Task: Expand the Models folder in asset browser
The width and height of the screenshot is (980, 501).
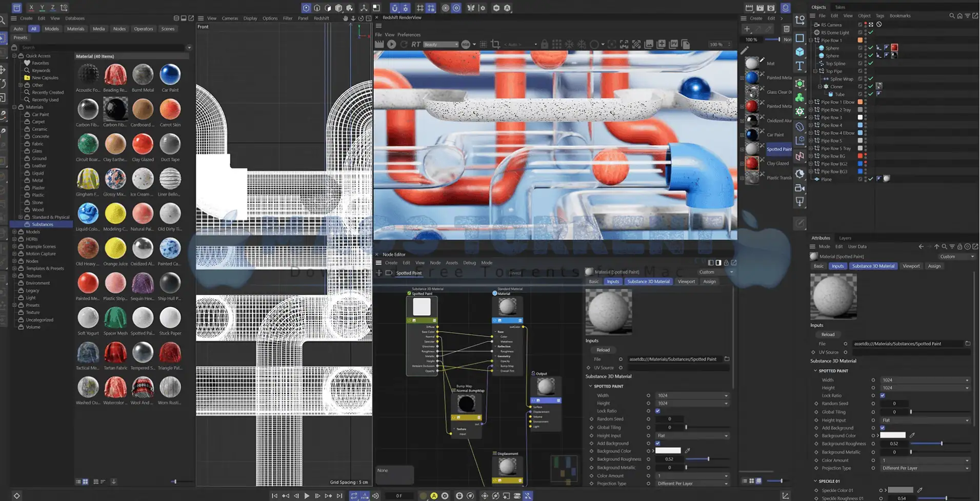Action: pos(14,232)
